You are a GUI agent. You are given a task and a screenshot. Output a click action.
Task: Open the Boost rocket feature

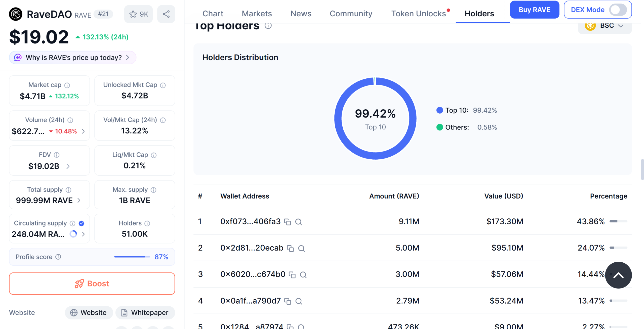click(x=92, y=284)
